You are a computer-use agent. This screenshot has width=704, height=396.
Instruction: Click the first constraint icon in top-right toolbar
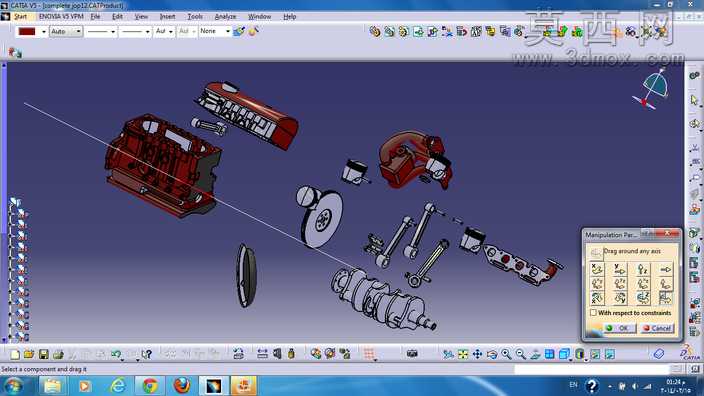pos(375,31)
